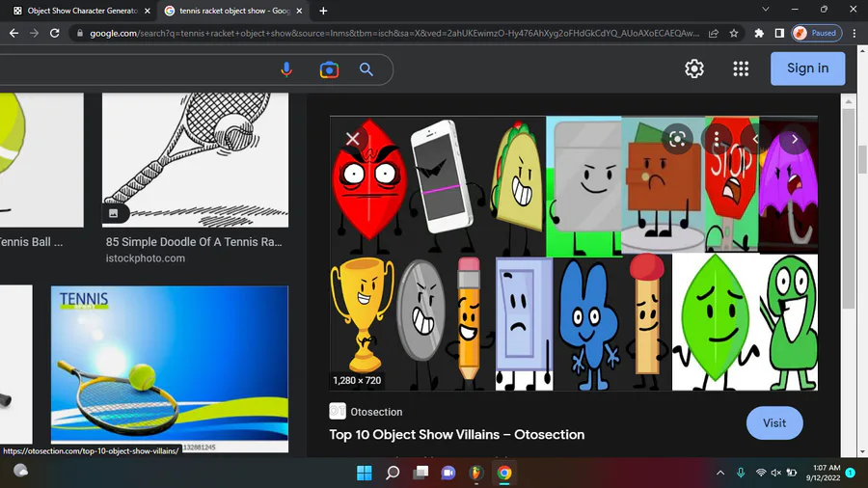Open the Windows Start menu
Viewport: 868px width, 488px height.
pos(365,474)
